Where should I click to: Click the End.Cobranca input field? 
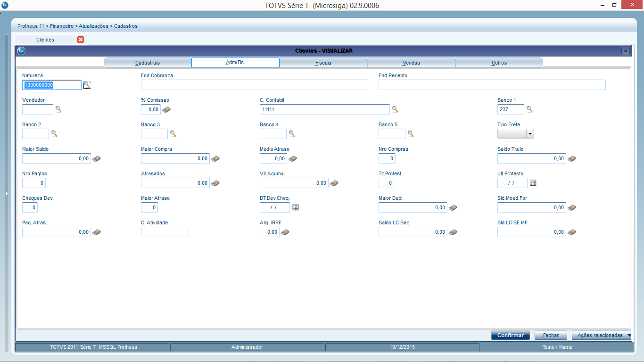pos(255,85)
